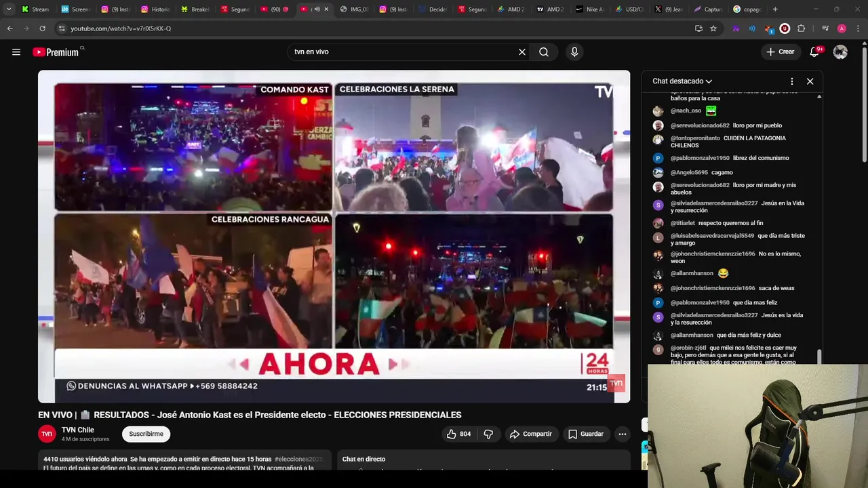Open the tab search dropdown arrow
Viewport: 868px width, 488px height.
[x=9, y=9]
